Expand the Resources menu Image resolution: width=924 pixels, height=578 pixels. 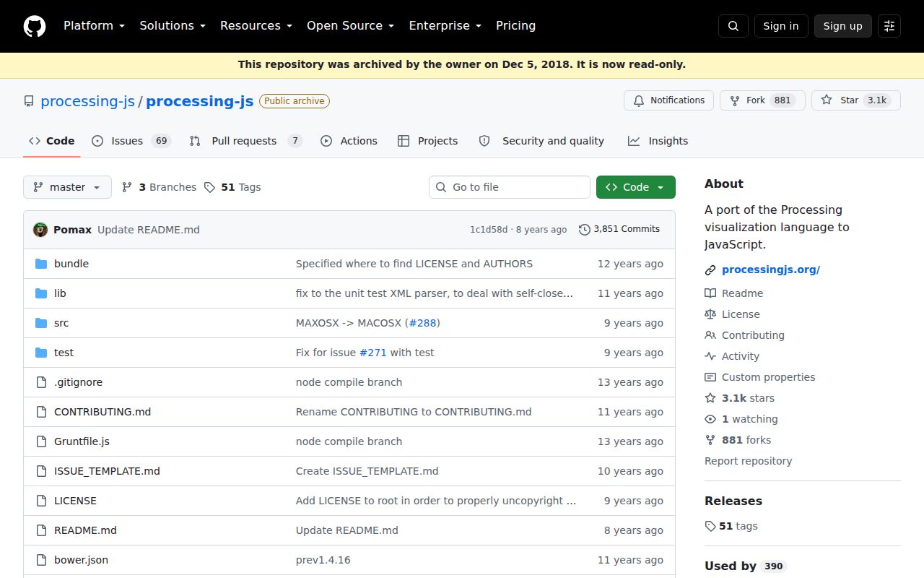[x=256, y=25]
